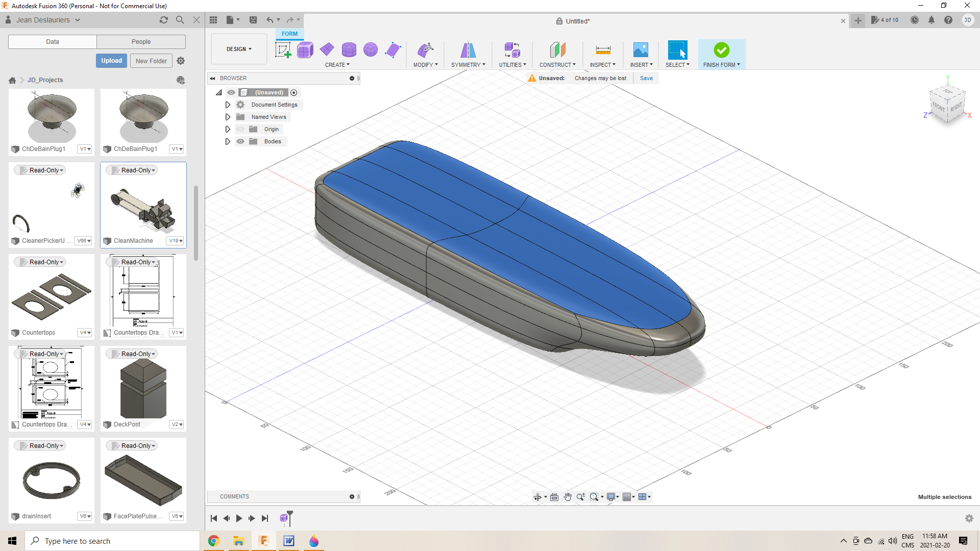Click the Insert image icon
Viewport: 980px width, 551px height.
tap(641, 50)
